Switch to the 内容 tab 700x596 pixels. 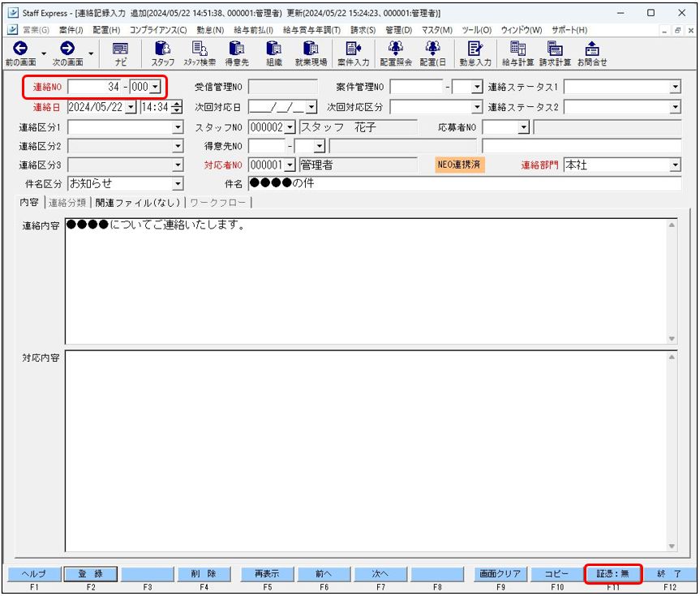coord(29,202)
